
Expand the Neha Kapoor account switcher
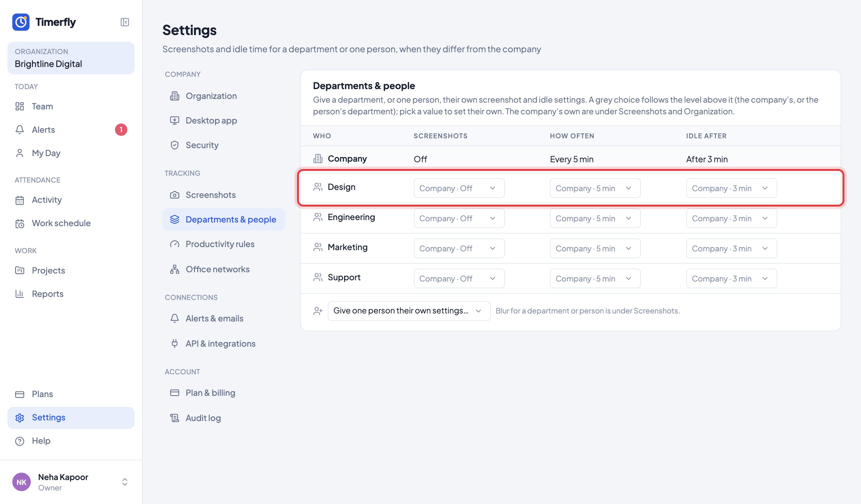(x=125, y=482)
